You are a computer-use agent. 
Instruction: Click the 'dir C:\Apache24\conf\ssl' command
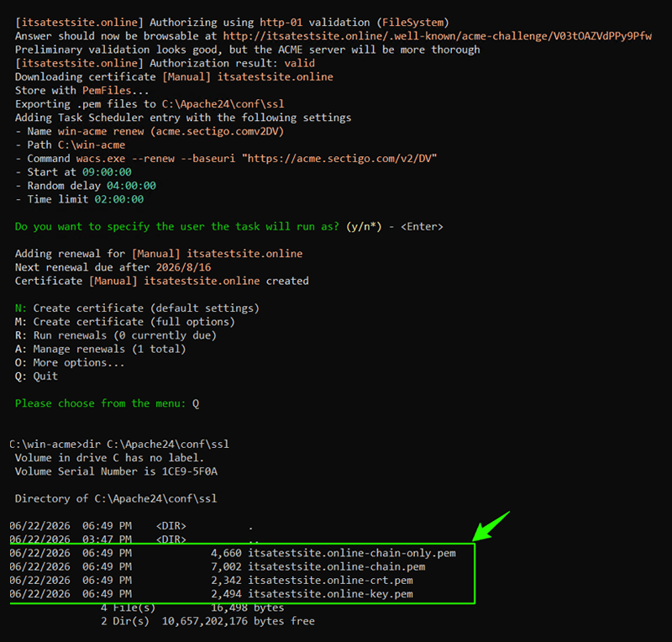pyautogui.click(x=155, y=445)
